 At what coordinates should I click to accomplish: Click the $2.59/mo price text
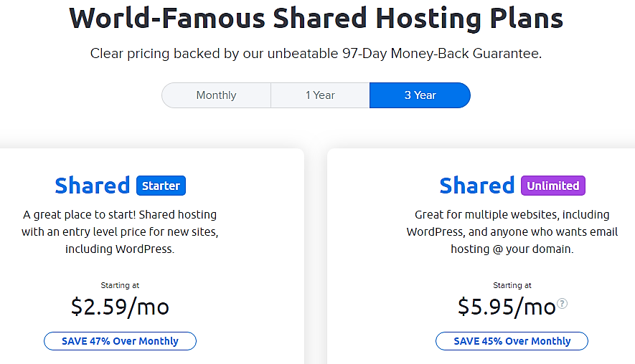120,307
